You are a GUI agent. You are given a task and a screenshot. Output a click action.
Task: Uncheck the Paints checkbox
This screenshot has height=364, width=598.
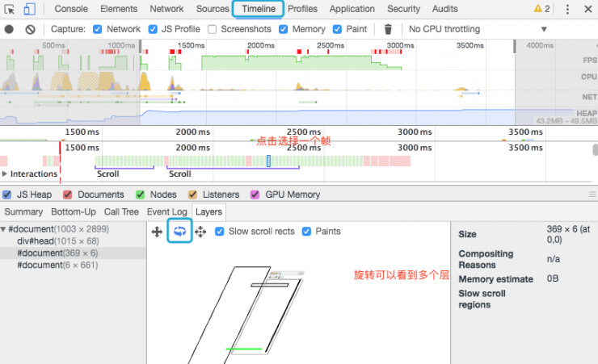[x=306, y=232]
